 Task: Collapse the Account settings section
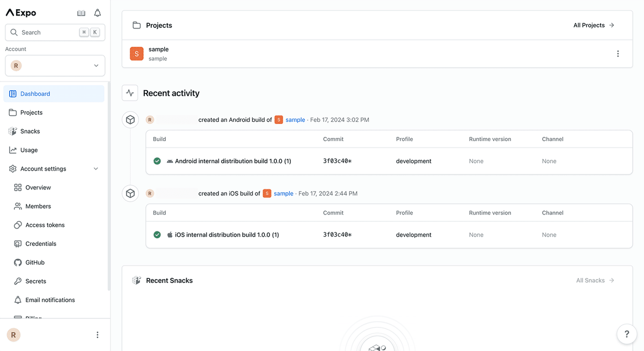(x=96, y=169)
